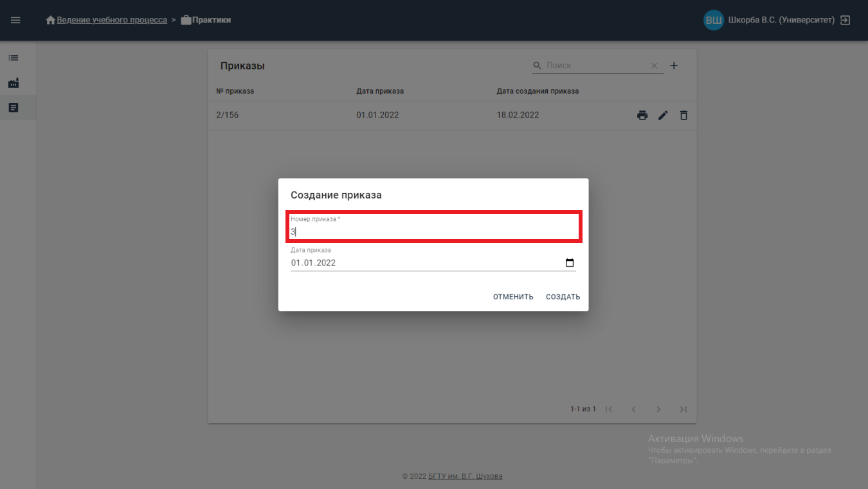Clear search with the X icon
The width and height of the screenshot is (868, 489).
click(x=655, y=66)
